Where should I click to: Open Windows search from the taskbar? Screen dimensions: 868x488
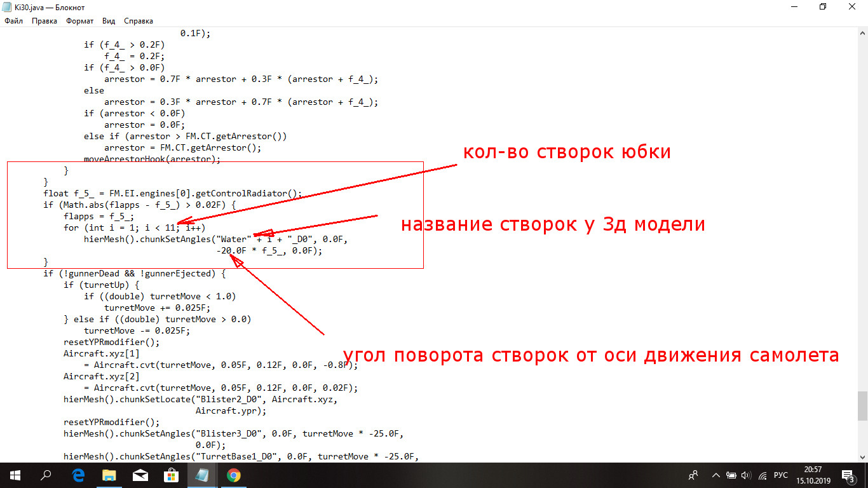46,475
